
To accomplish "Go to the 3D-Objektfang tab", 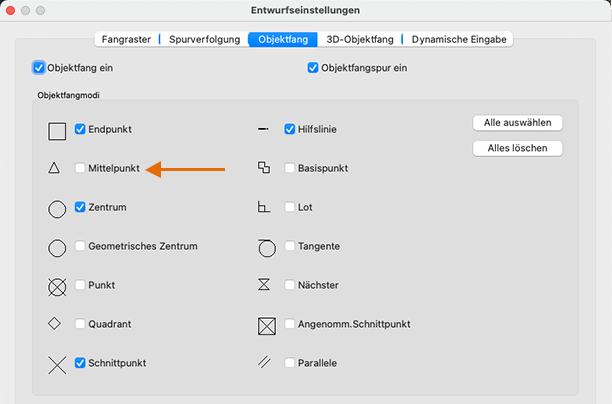I will click(x=360, y=40).
